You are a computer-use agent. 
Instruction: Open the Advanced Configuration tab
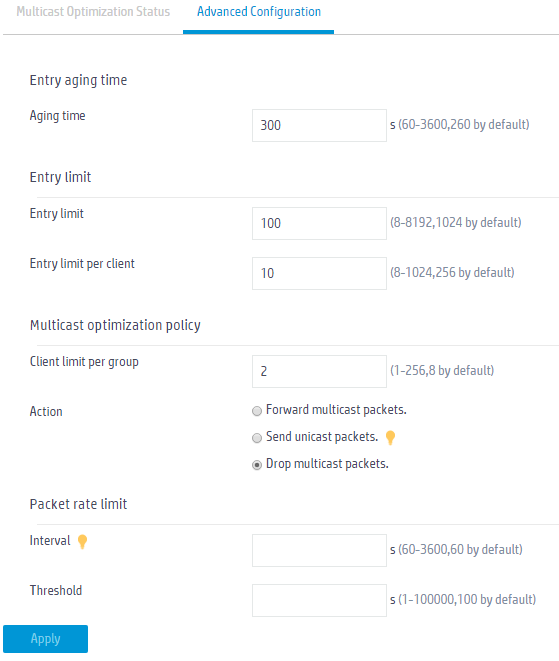pyautogui.click(x=259, y=11)
